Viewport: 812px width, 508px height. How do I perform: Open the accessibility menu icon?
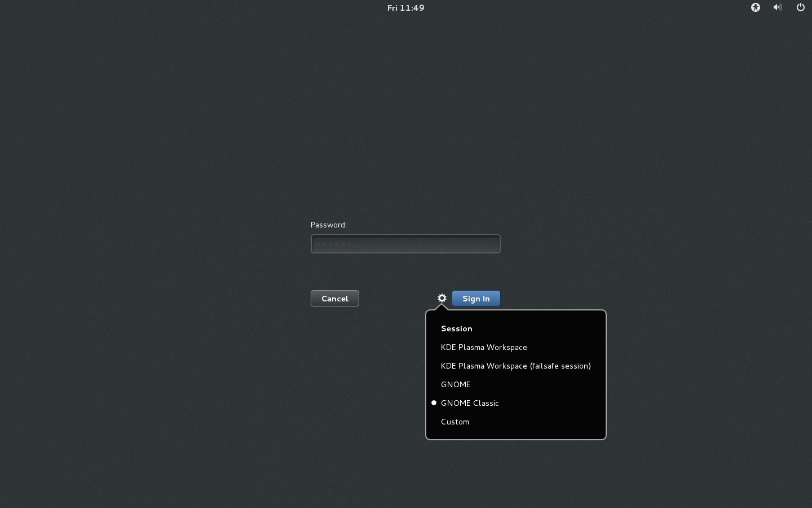pos(756,7)
